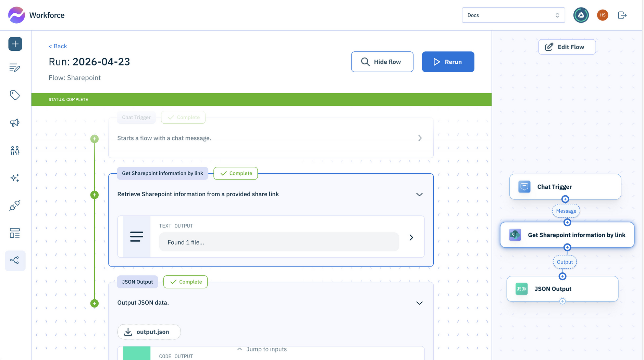
Task: Click the Chat Trigger node icon
Action: click(524, 187)
